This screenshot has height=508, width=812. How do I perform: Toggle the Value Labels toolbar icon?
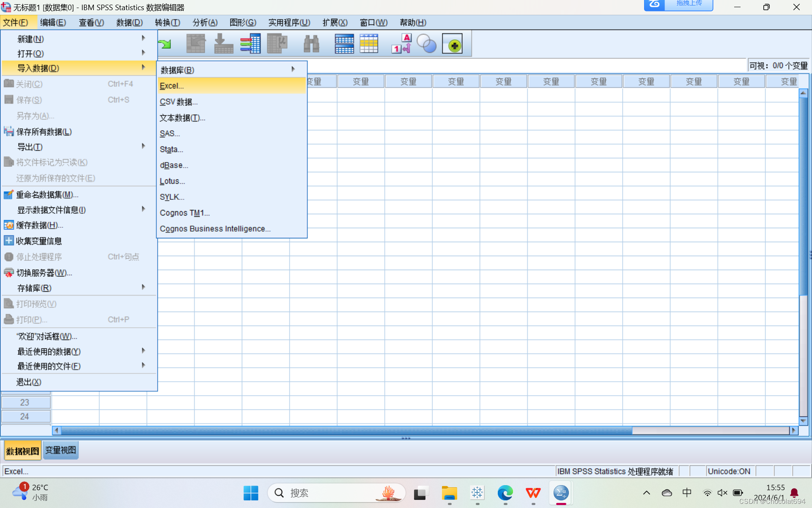[401, 44]
